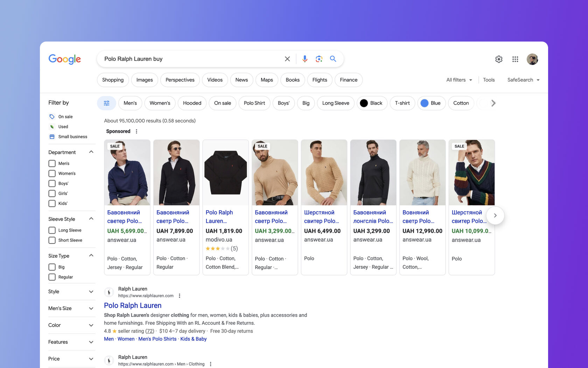Switch to the News tab
The image size is (588, 368).
[241, 80]
